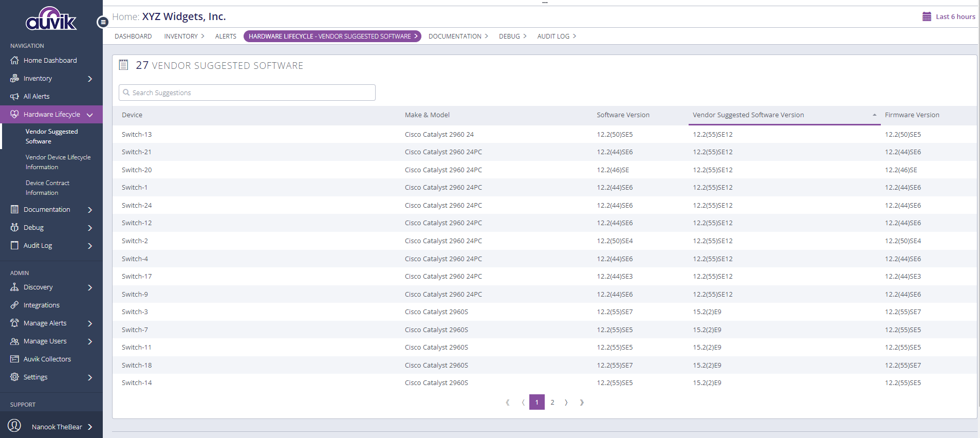Click the Documentation icon in the sidebar
The height and width of the screenshot is (438, 980).
[x=14, y=209]
